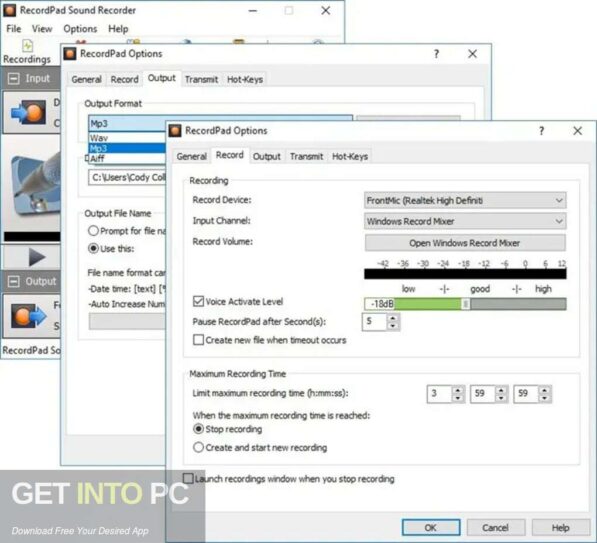The image size is (597, 543).
Task: Collapse the Input section expander
Action: pyautogui.click(x=13, y=78)
